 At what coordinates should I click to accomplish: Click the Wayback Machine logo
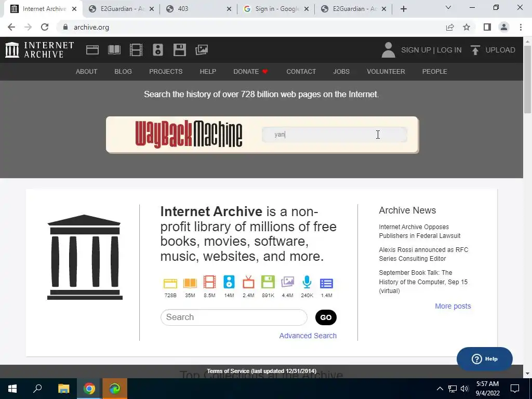coord(189,135)
